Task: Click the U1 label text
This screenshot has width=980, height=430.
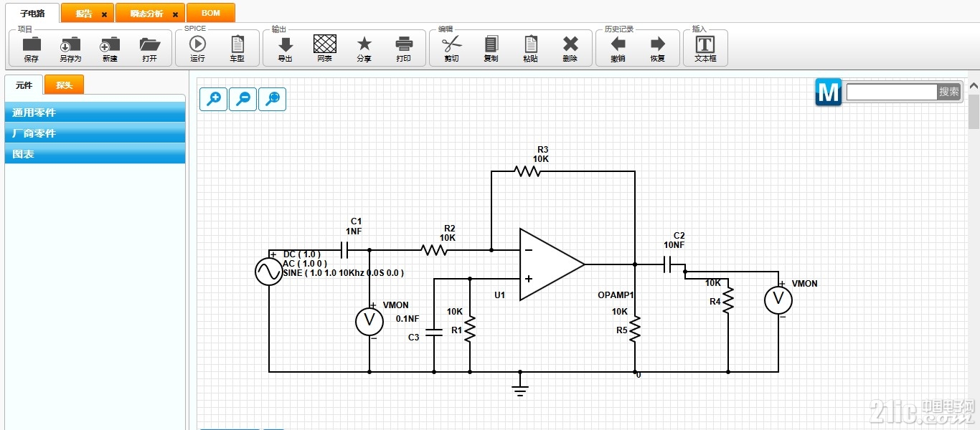Action: (500, 295)
